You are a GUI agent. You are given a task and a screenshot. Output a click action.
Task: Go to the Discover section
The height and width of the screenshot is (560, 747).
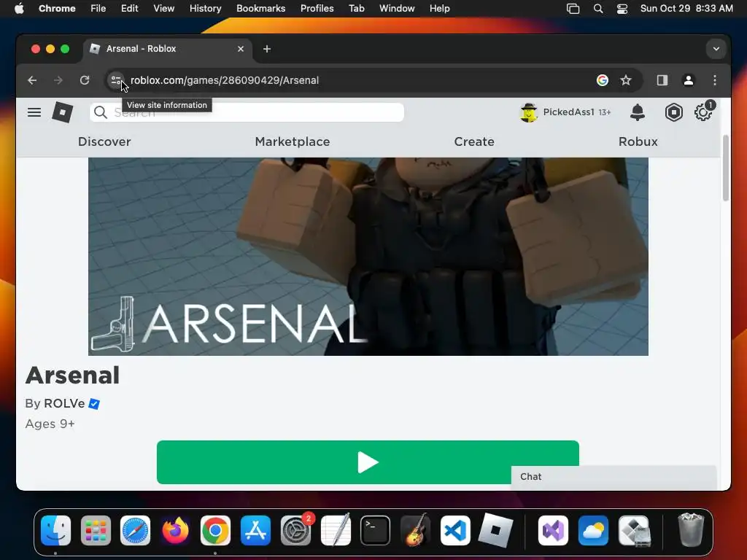point(104,142)
